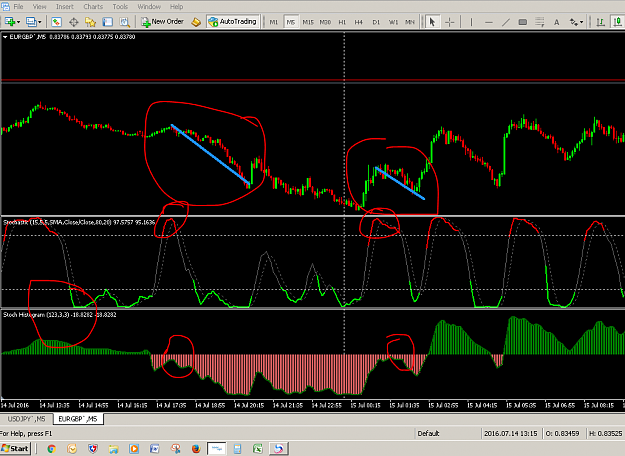The width and height of the screenshot is (625, 456).
Task: Click the Default profile status entry
Action: 428,433
